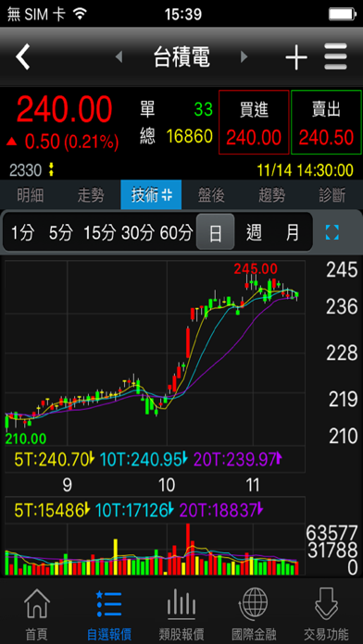Tap 賣出 240.50 sell box
The image size is (363, 644).
(x=326, y=122)
